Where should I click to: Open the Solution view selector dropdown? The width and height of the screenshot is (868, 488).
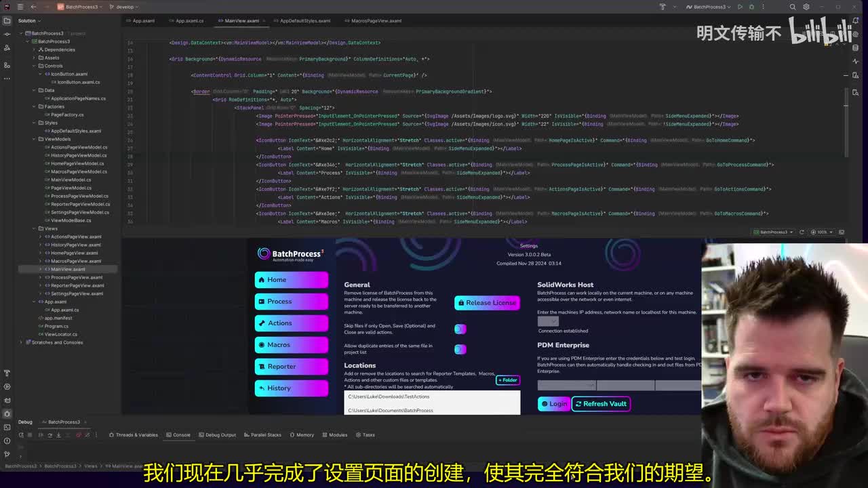pyautogui.click(x=30, y=20)
